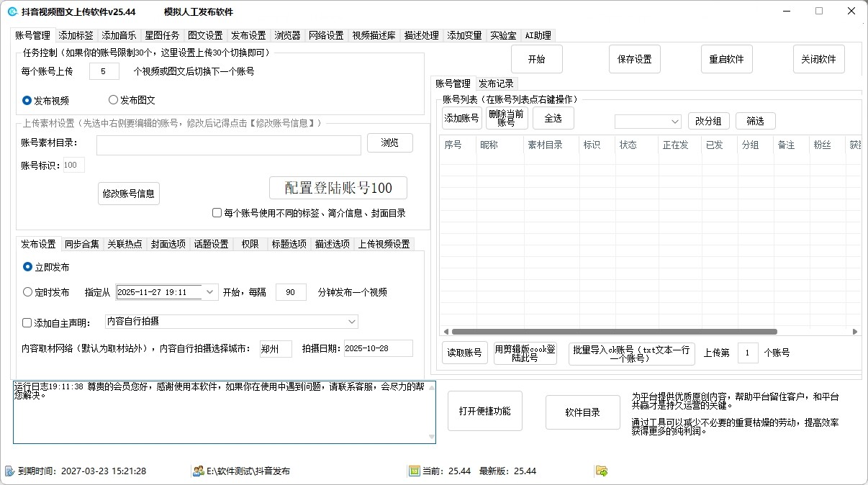Open the scheduled datetime dropdown 2025-11-27
The image size is (868, 485).
coord(209,292)
